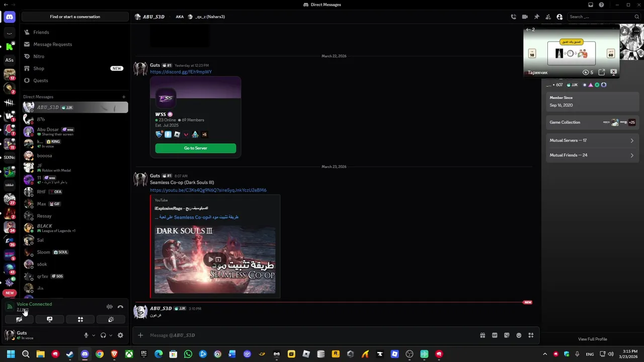Open pinned messages
This screenshot has width=644, height=362.
536,17
